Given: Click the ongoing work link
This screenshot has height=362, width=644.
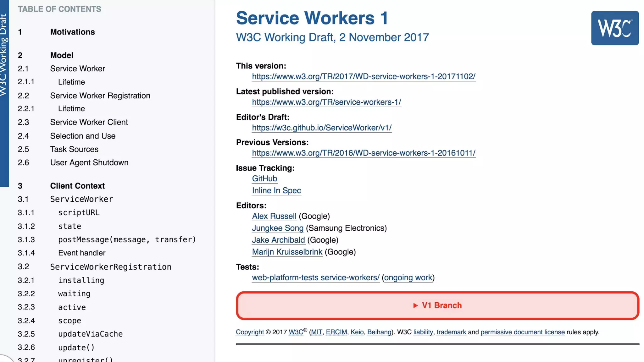Looking at the screenshot, I should [x=408, y=278].
